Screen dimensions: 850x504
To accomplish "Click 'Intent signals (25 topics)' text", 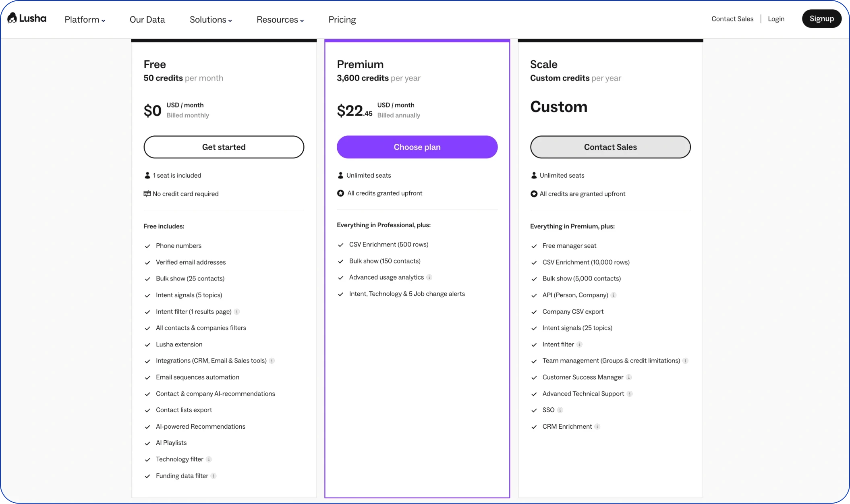I will click(577, 328).
